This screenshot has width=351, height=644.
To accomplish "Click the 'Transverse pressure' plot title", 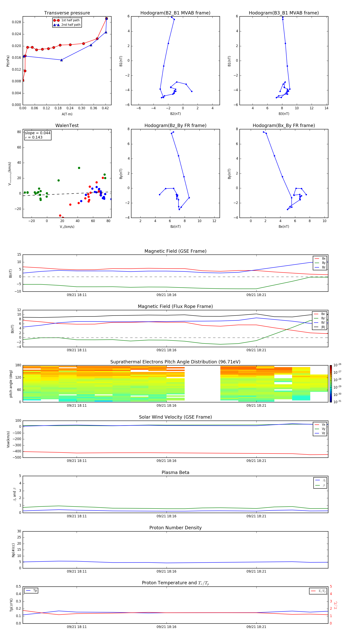I will click(67, 13).
